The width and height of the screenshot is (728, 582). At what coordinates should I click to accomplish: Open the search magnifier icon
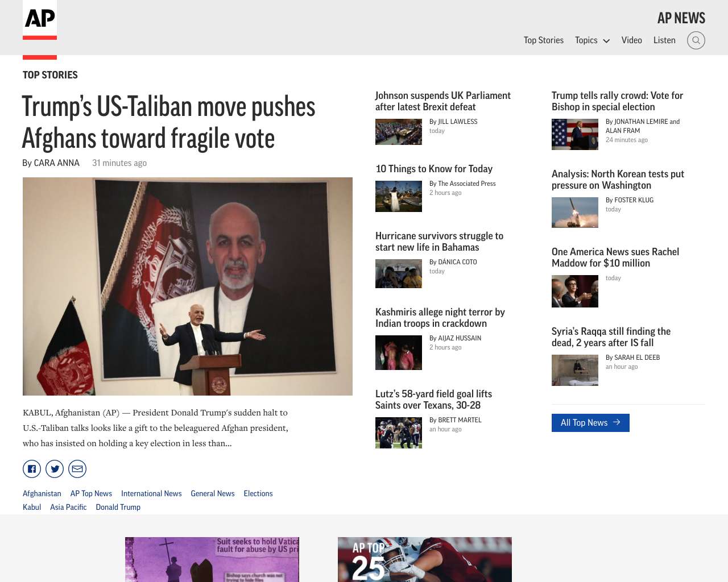tap(696, 40)
